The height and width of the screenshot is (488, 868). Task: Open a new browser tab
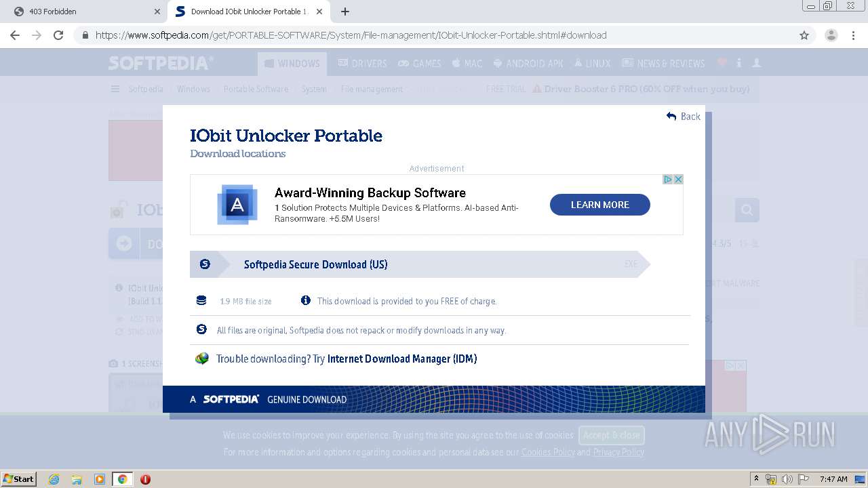(345, 12)
